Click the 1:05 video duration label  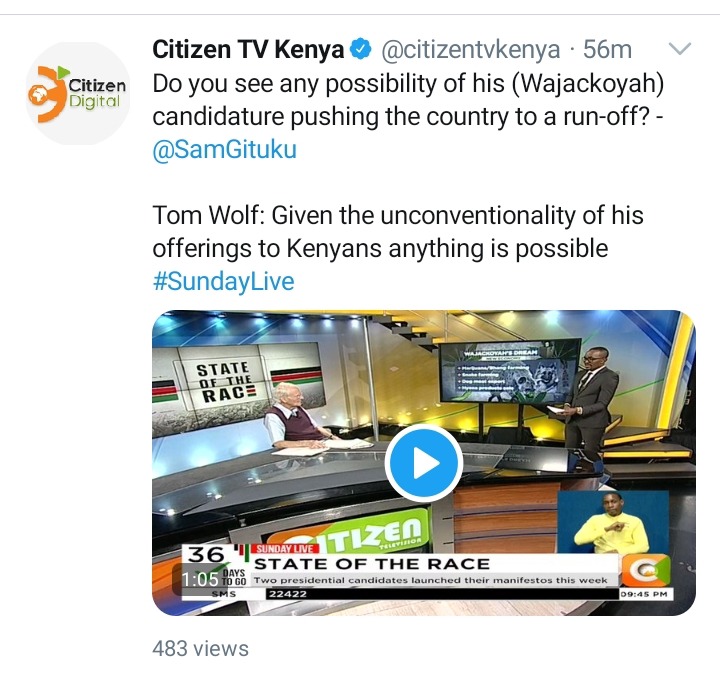(200, 579)
